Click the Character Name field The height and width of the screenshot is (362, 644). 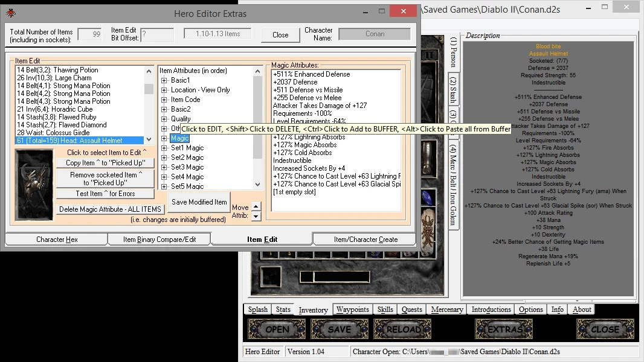tap(375, 34)
